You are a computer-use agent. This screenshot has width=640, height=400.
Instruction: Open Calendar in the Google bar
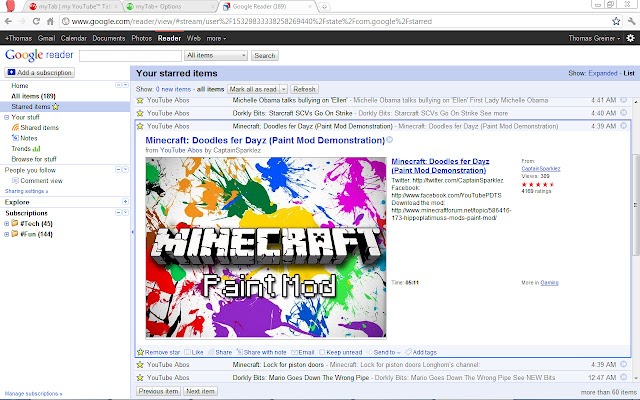coord(73,38)
